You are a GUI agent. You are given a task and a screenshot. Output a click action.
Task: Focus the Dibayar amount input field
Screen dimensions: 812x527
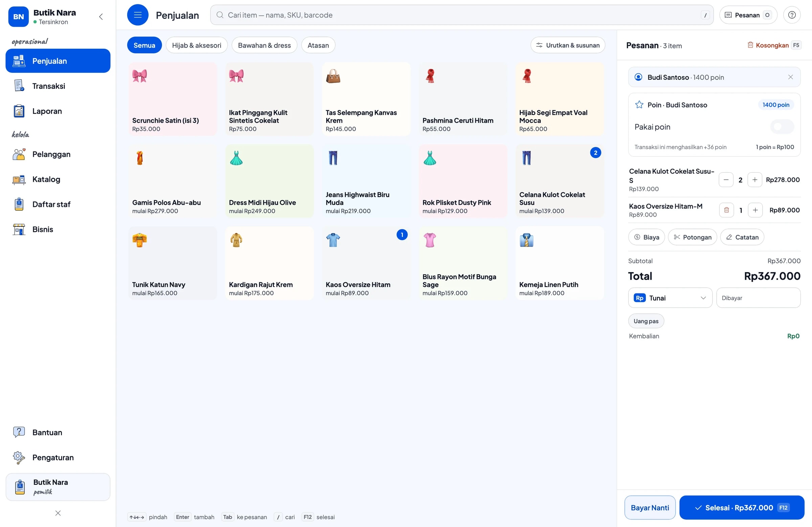[x=759, y=298]
